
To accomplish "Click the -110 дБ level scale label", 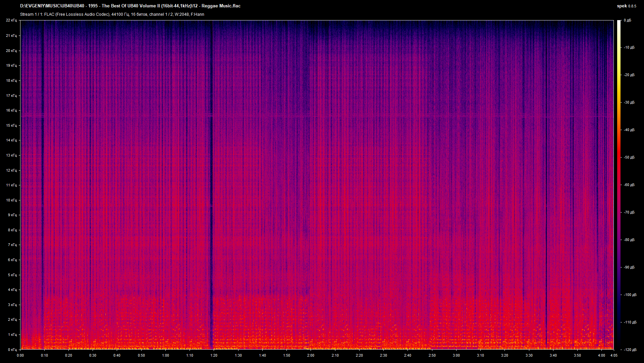I will (630, 322).
